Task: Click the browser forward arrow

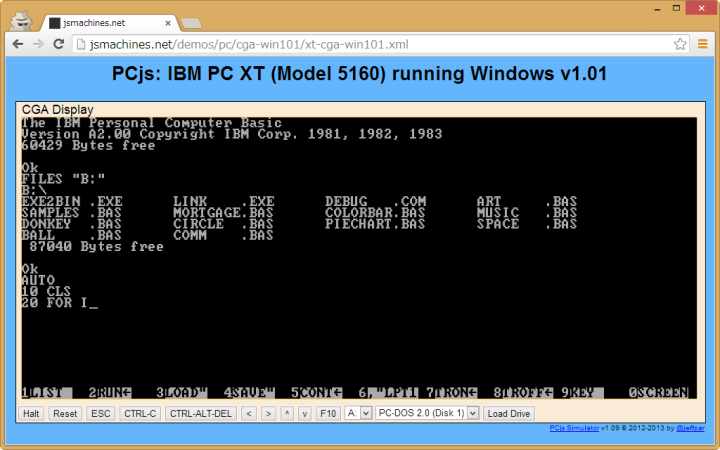Action: [x=37, y=44]
